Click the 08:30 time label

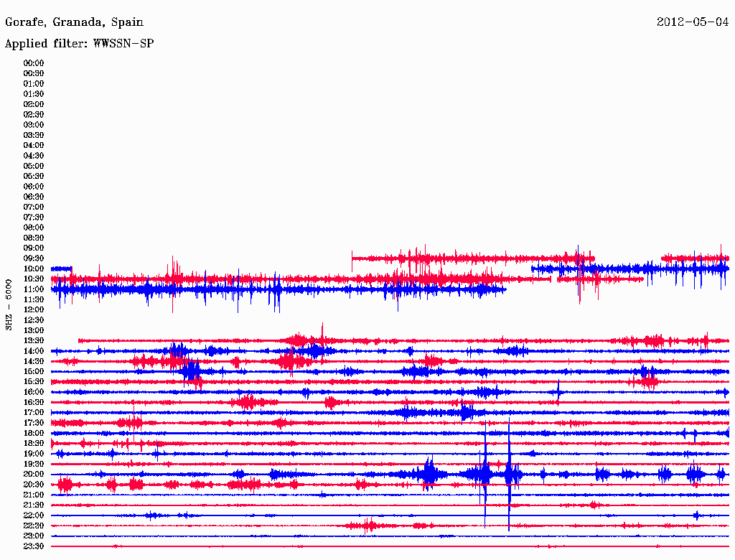(34, 238)
